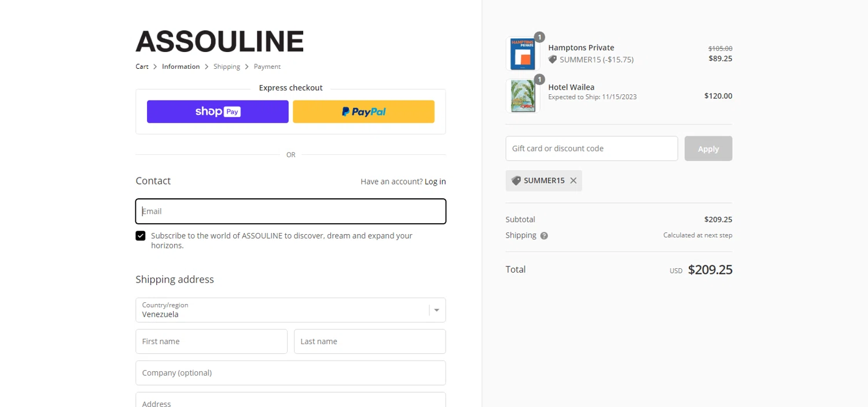Click the Address field
This screenshot has width=868, height=407.
click(x=290, y=400)
